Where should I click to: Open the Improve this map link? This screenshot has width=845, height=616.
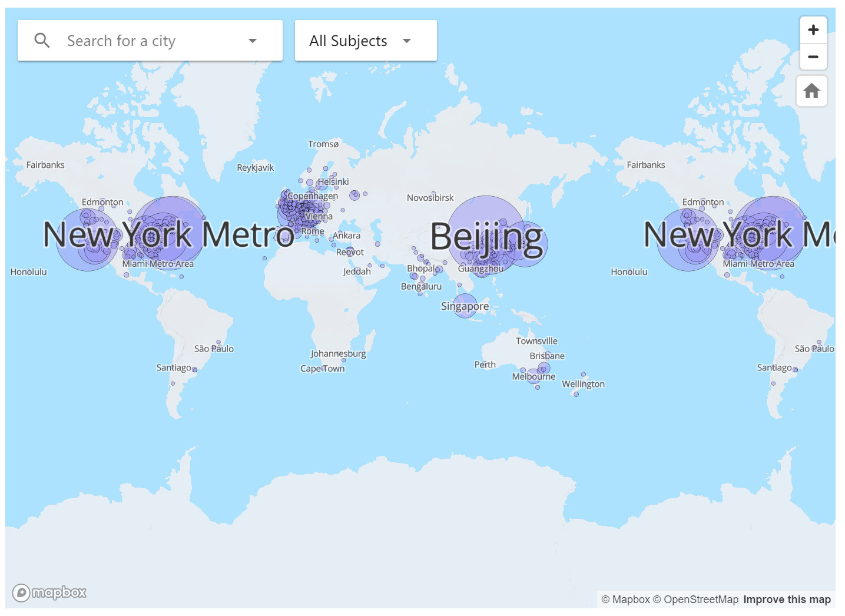coord(787,600)
